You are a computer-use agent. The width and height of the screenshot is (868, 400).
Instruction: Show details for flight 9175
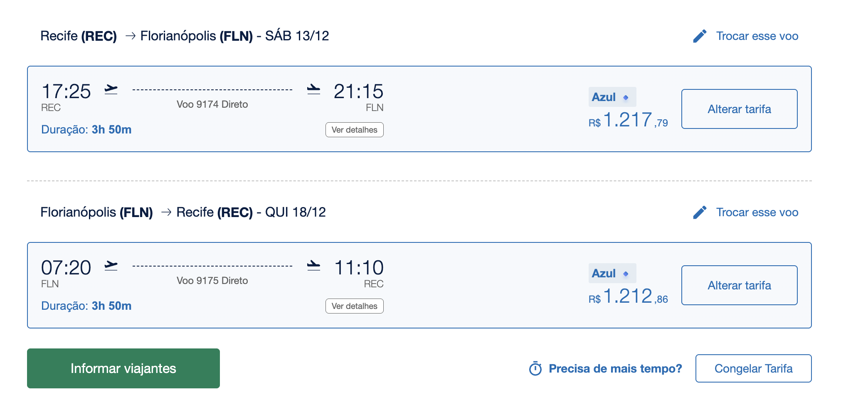[x=354, y=306]
